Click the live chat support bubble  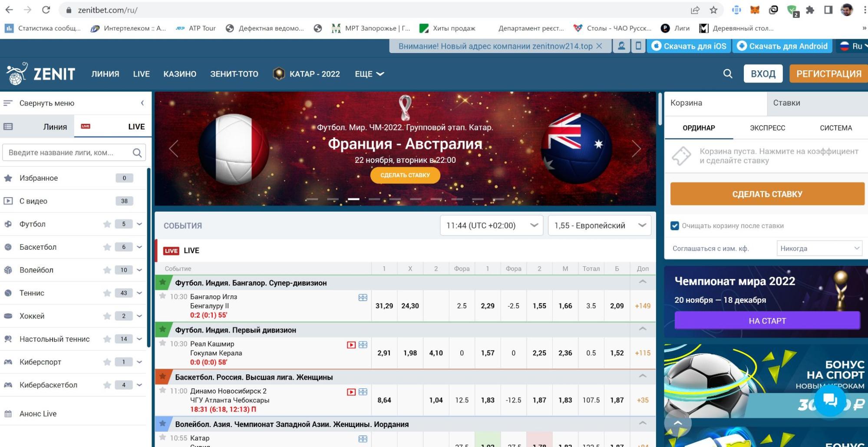[x=830, y=400]
